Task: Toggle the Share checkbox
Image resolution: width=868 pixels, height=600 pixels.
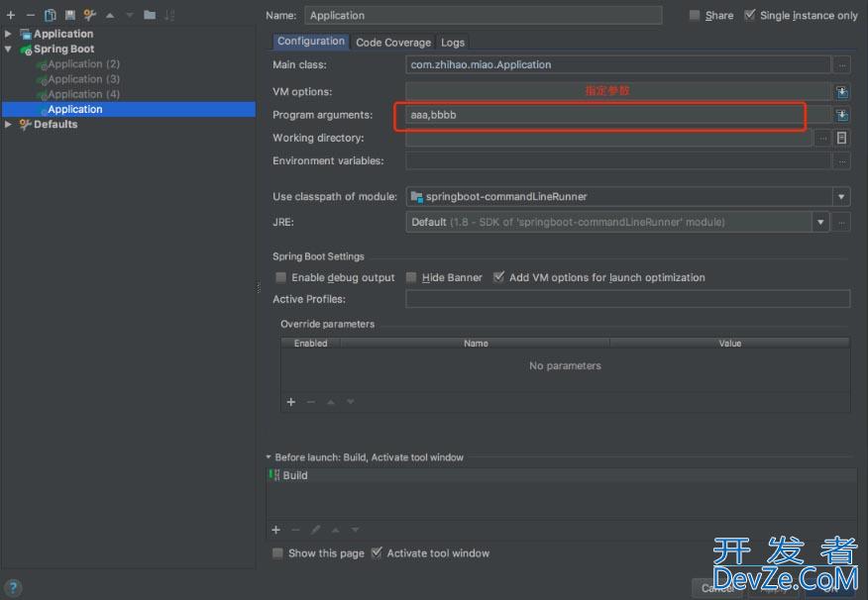Action: [695, 15]
